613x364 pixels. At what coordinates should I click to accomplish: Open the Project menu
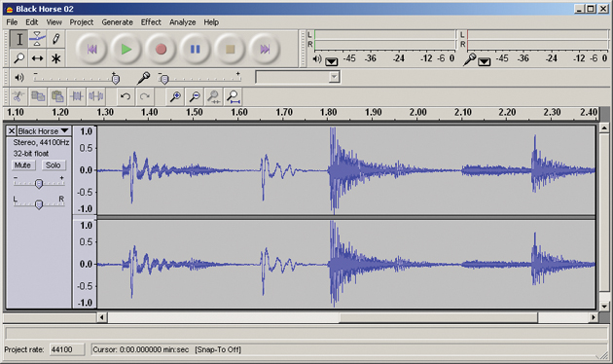click(82, 22)
